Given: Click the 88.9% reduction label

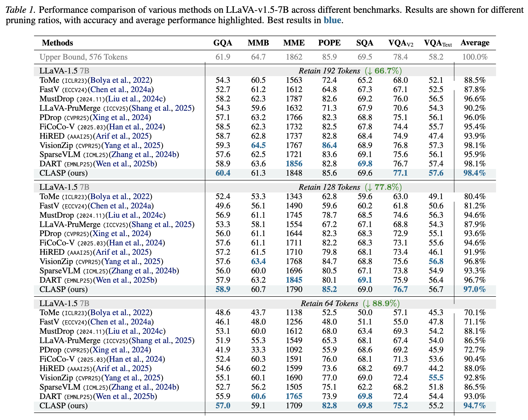Looking at the screenshot, I should [x=381, y=303].
